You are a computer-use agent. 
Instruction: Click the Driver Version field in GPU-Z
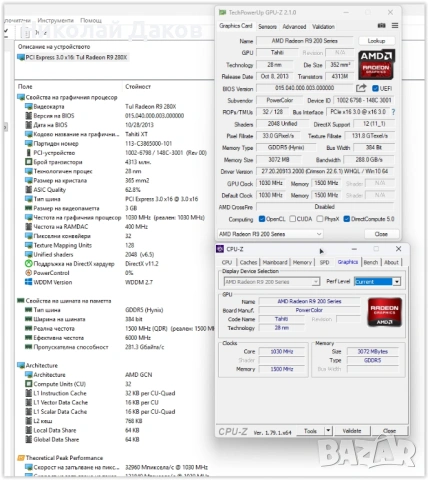[x=325, y=171]
